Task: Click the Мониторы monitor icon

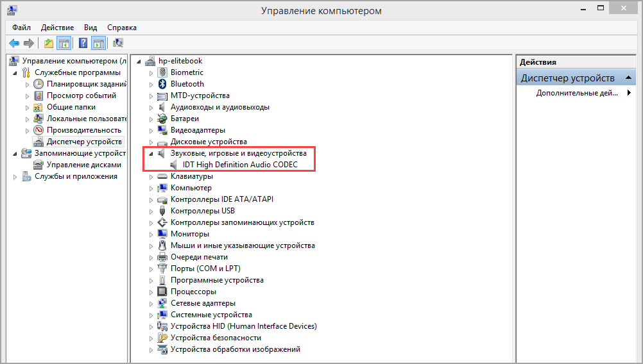Action: (x=162, y=234)
